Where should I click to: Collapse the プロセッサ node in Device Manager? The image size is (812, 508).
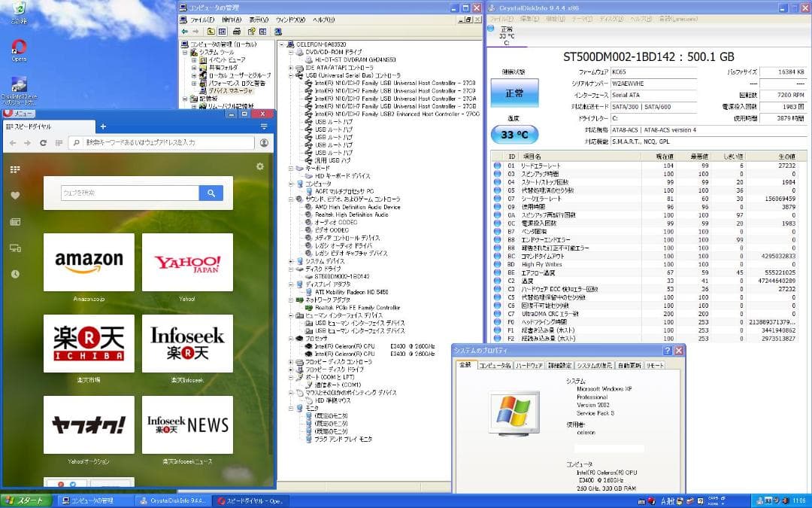point(291,339)
